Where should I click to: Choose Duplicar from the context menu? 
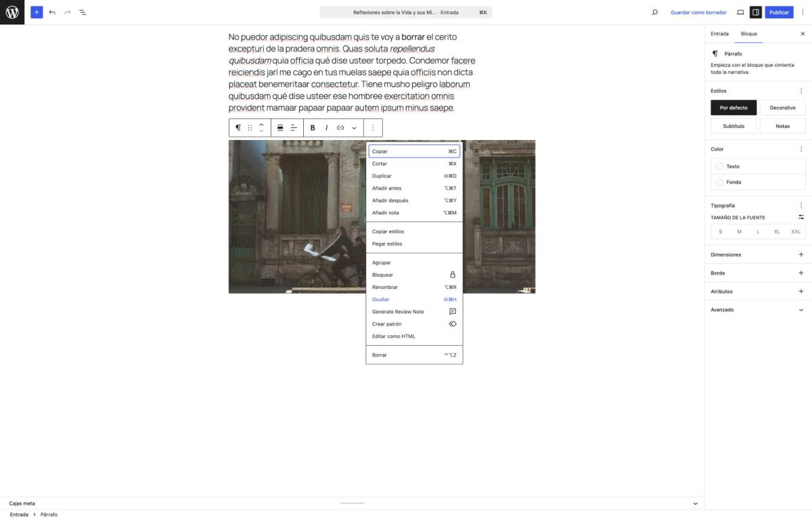382,175
